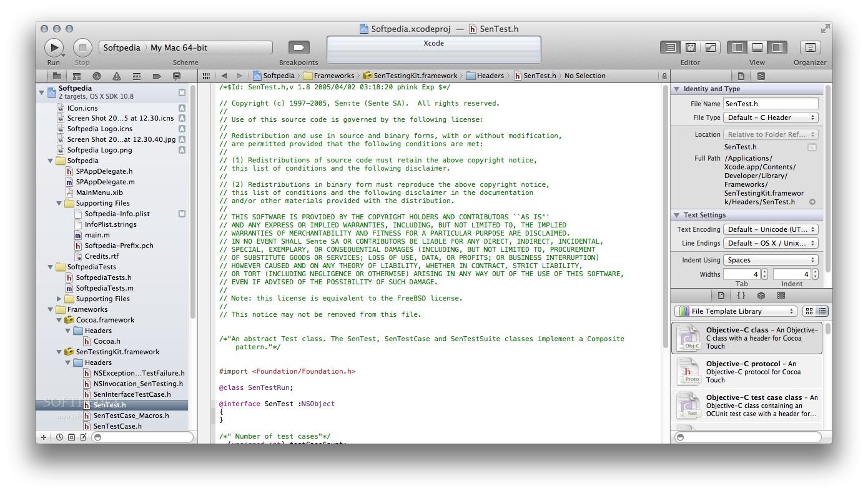This screenshot has width=868, height=493.
Task: Filter navigator by source-control status icon
Action: pyautogui.click(x=71, y=437)
